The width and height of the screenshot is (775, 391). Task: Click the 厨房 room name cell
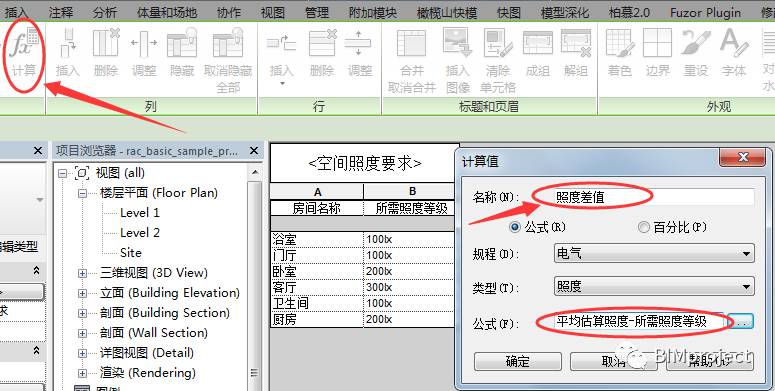coord(317,319)
